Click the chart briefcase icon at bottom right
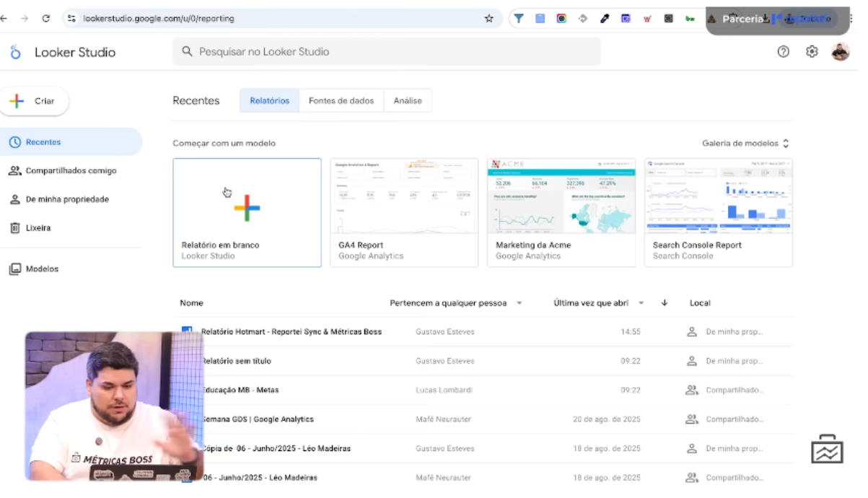Image resolution: width=868 pixels, height=498 pixels. tap(827, 450)
